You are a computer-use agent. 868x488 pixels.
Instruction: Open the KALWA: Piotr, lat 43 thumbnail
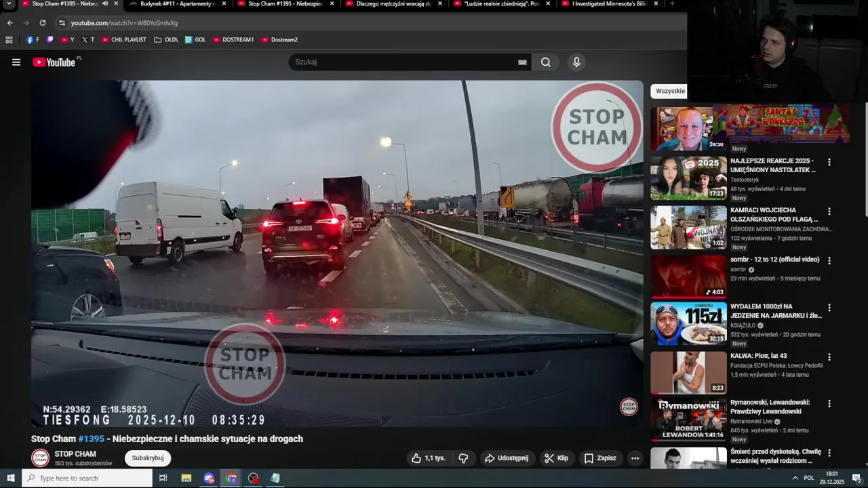(x=688, y=373)
